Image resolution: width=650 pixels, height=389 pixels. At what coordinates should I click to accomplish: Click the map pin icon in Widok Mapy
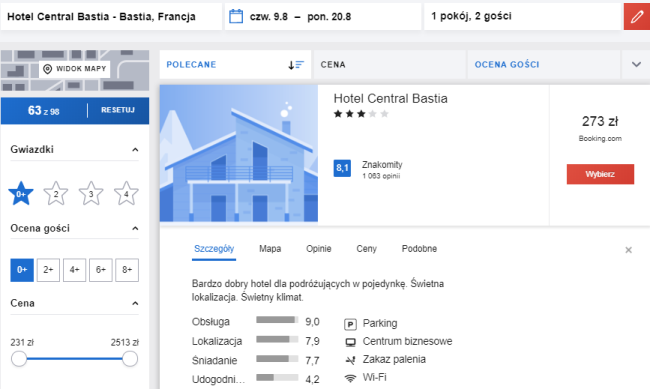coord(48,69)
